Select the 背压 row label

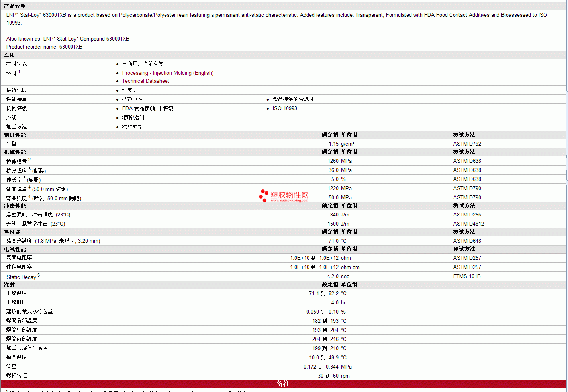pyautogui.click(x=12, y=367)
